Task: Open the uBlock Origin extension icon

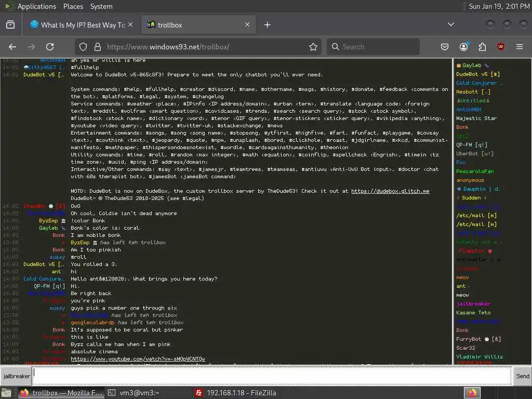Action: (501, 47)
